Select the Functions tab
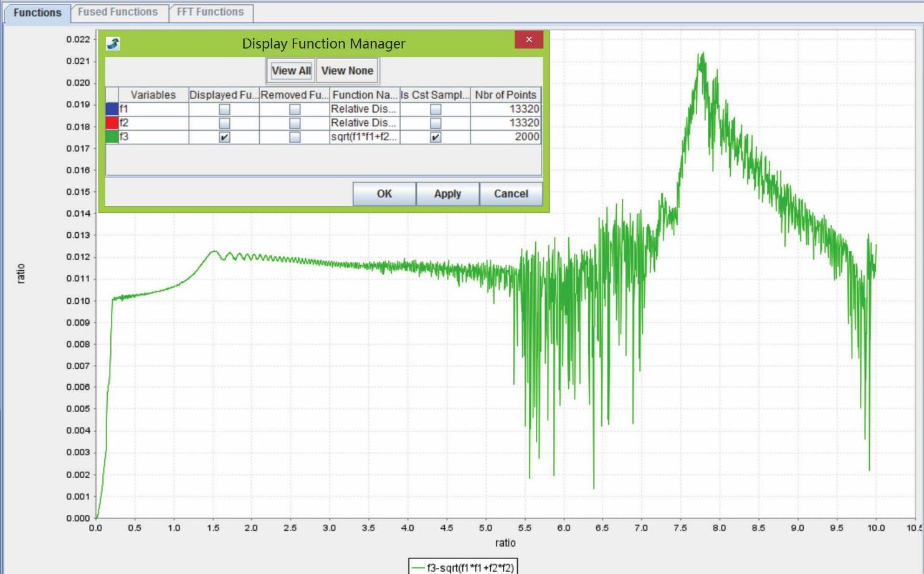924x574 pixels. point(37,12)
